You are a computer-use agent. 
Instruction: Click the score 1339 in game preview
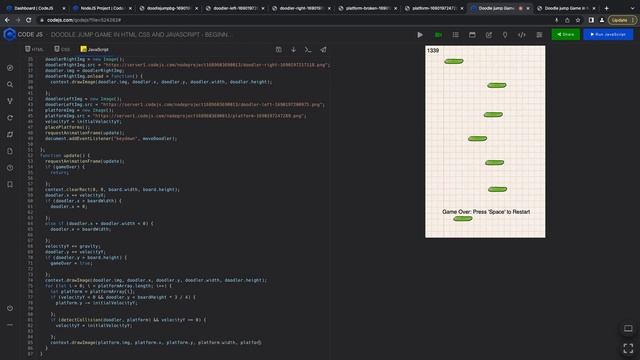click(x=433, y=51)
